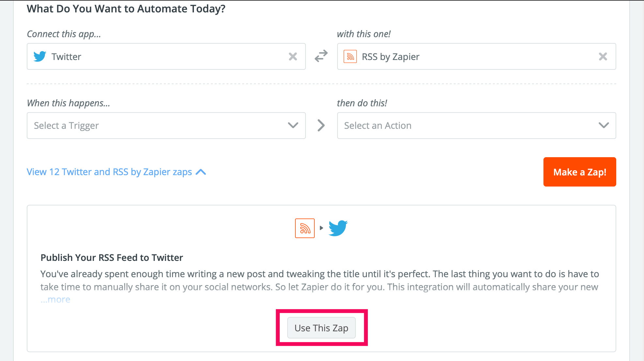The height and width of the screenshot is (361, 644).
Task: Open Publish Your RSS Feed to Twitter title
Action: pos(112,258)
